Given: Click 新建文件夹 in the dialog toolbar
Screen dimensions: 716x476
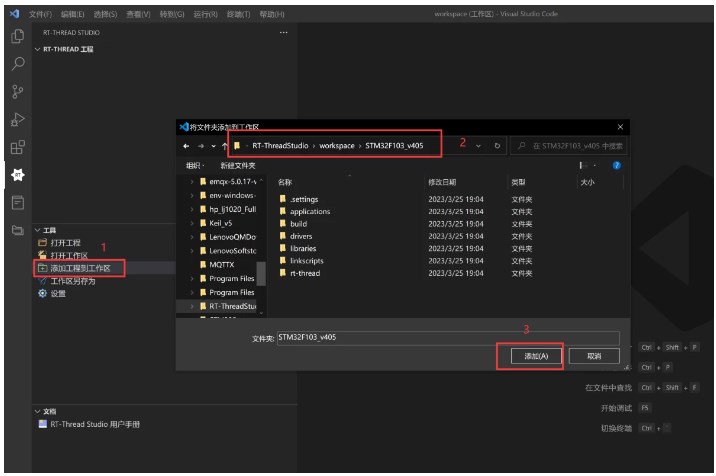Looking at the screenshot, I should (238, 165).
